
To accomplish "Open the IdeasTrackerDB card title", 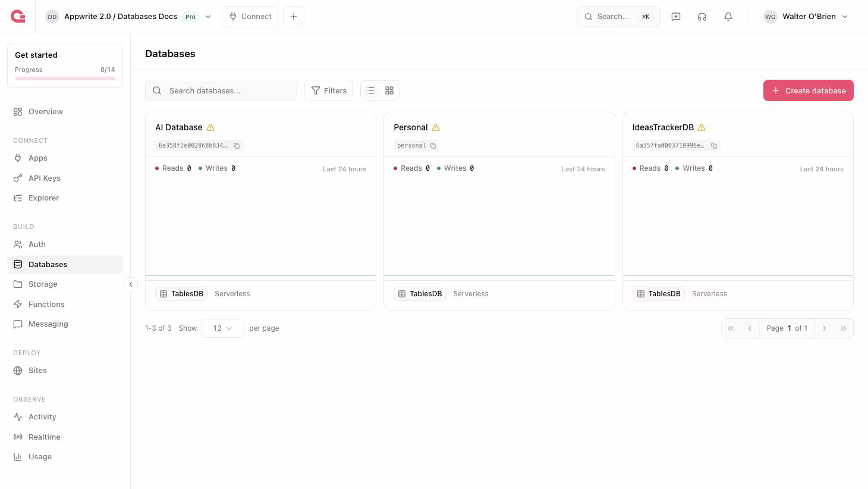I will (663, 127).
